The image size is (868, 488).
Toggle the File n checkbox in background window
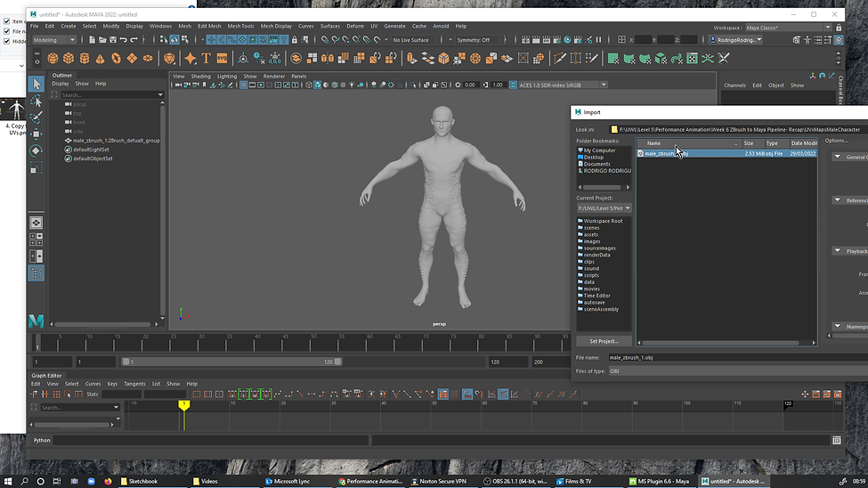[x=6, y=31]
